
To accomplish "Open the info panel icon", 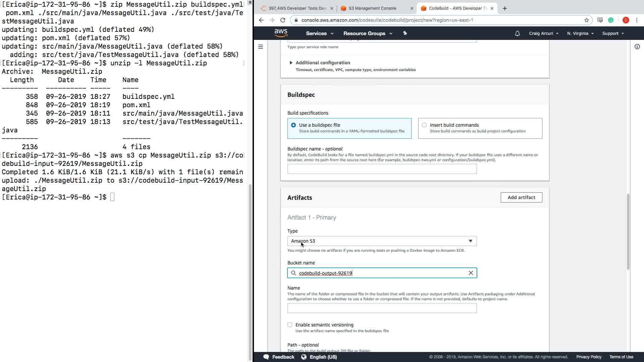I will 637,47.
